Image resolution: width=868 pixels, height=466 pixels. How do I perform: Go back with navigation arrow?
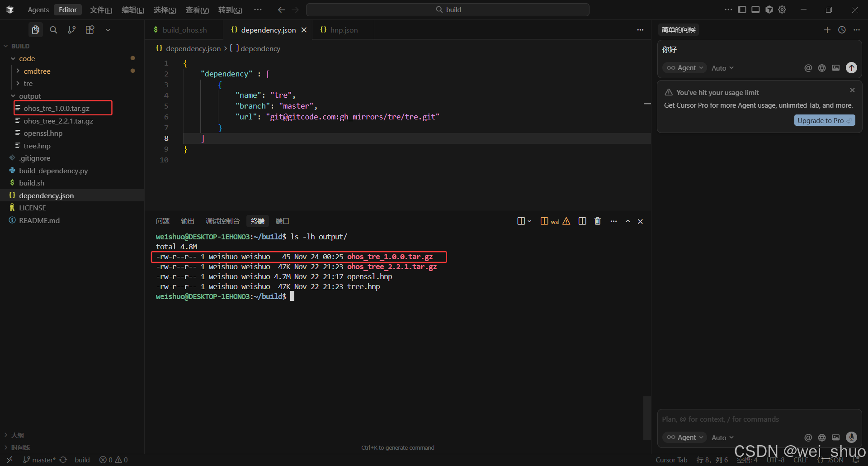[x=281, y=10]
